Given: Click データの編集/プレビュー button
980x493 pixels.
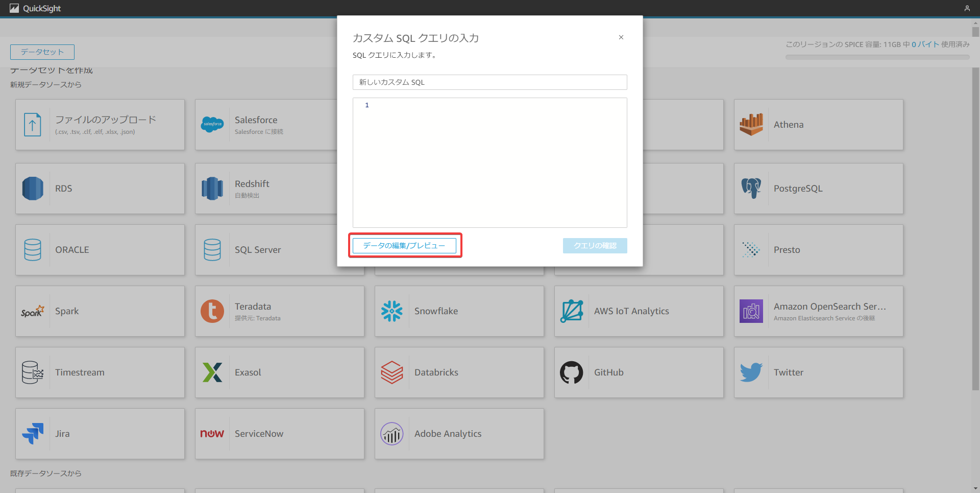Looking at the screenshot, I should tap(404, 246).
